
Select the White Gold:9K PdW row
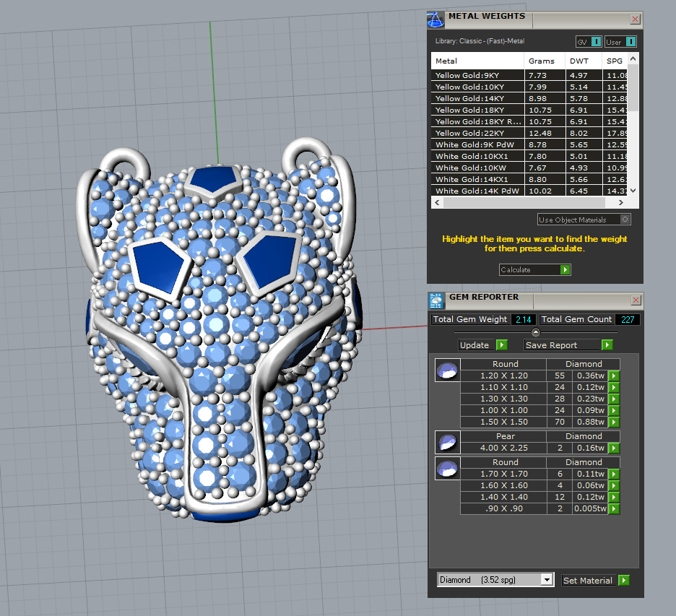(x=529, y=145)
